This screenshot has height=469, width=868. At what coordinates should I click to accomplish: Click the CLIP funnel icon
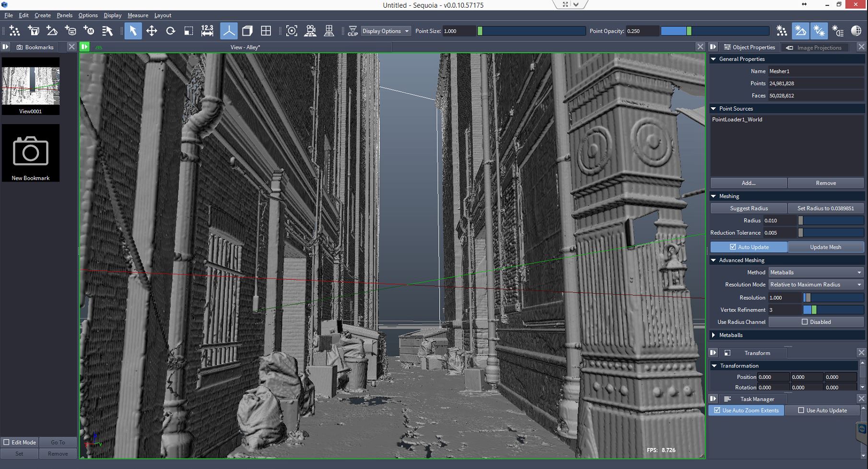[x=352, y=31]
